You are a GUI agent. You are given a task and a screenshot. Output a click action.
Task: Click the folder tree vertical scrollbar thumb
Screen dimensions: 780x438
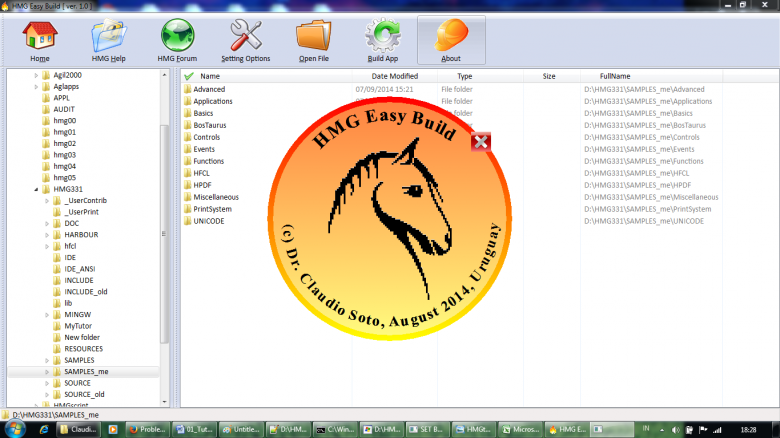[164, 234]
